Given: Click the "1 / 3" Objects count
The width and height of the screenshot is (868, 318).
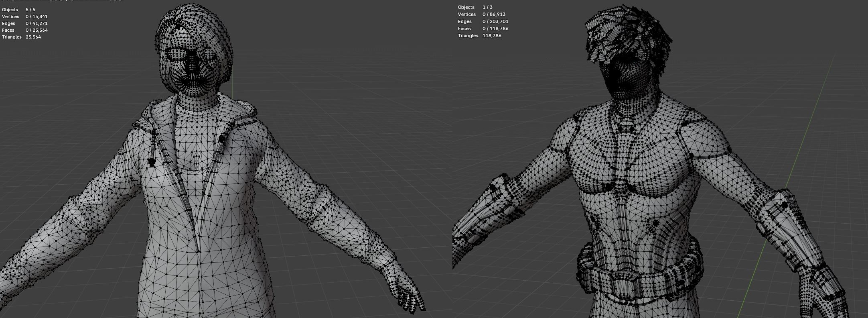Looking at the screenshot, I should pyautogui.click(x=487, y=7).
